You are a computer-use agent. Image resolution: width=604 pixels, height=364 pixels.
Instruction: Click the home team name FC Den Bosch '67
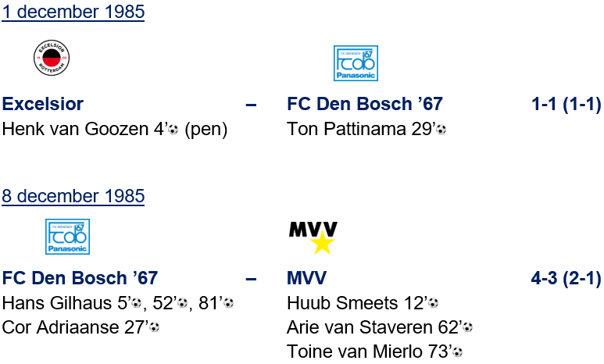point(80,278)
